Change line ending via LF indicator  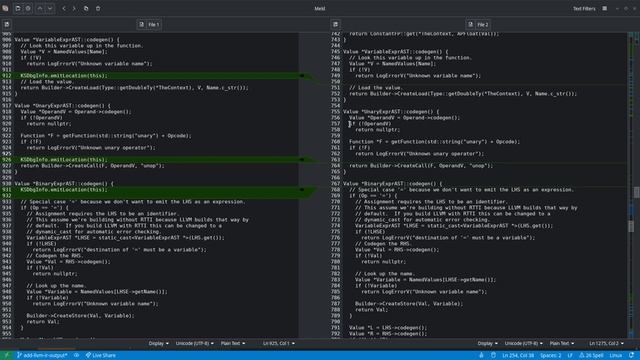(x=570, y=355)
